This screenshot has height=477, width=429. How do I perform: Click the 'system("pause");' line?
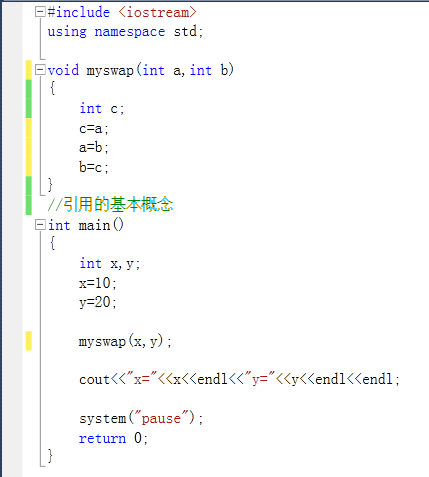click(141, 418)
